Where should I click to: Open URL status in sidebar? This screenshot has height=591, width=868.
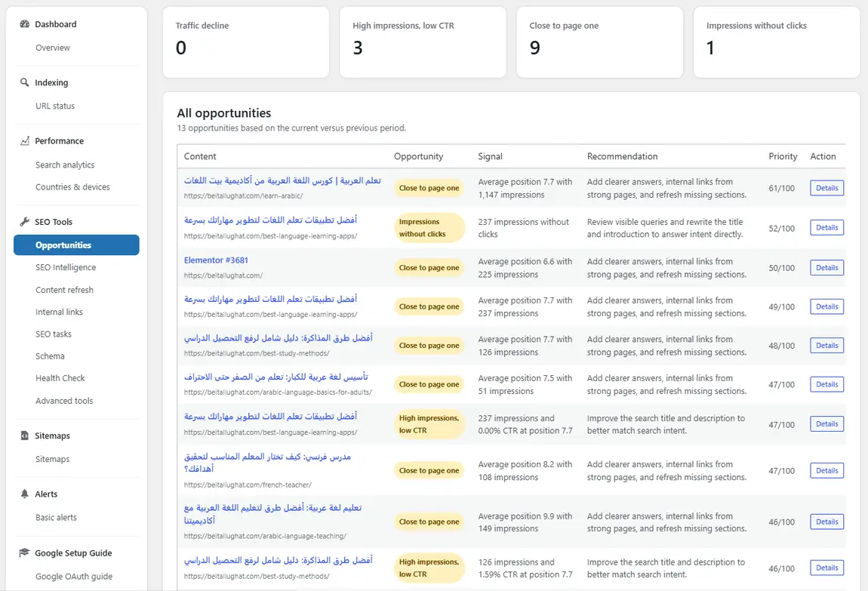pyautogui.click(x=55, y=106)
